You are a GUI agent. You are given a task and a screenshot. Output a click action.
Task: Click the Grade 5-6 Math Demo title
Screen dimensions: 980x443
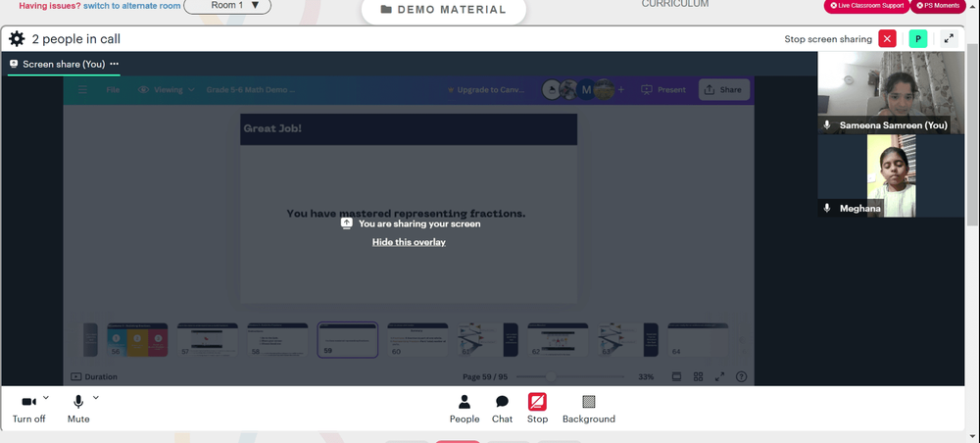[x=251, y=90]
